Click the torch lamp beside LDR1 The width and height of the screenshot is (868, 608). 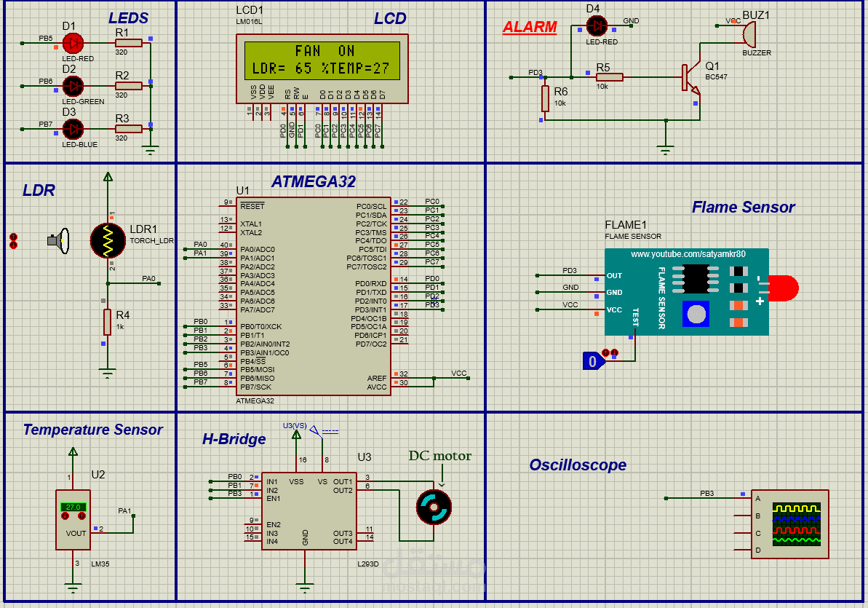[59, 240]
